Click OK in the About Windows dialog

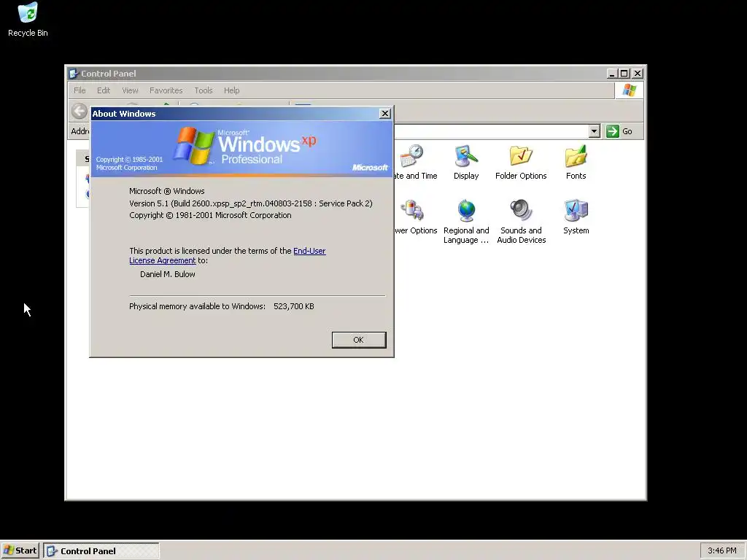coord(359,340)
